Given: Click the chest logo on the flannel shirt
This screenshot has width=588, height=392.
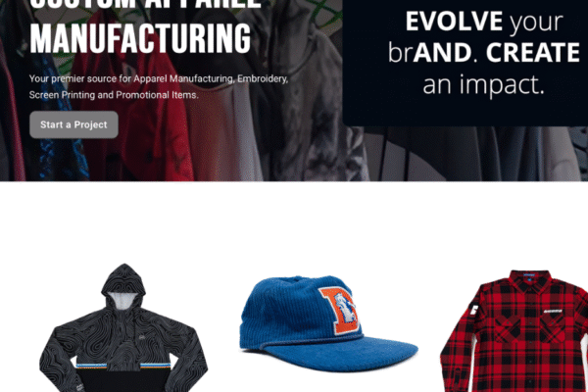Looking at the screenshot, I should point(553,311).
